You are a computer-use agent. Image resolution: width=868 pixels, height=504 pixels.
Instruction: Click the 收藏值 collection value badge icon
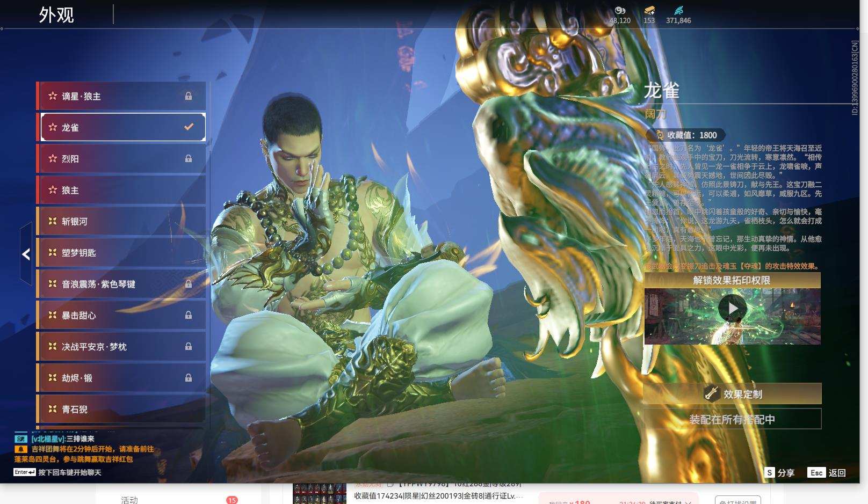[x=659, y=135]
